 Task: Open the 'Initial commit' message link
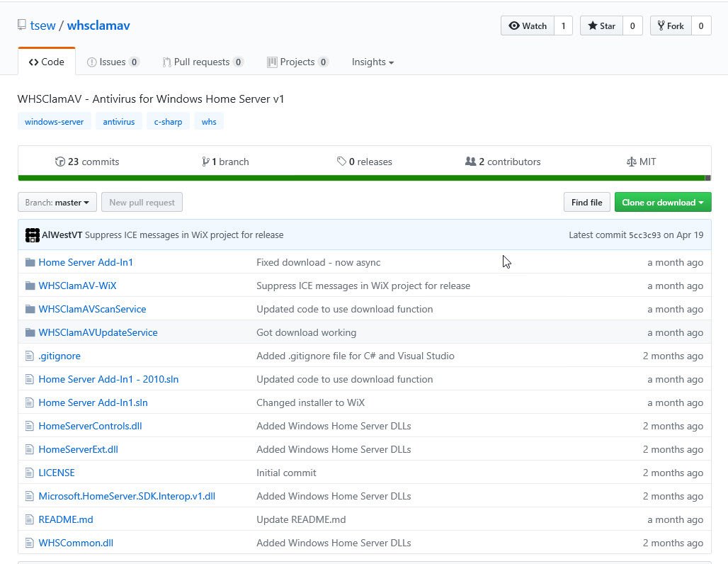coord(287,473)
